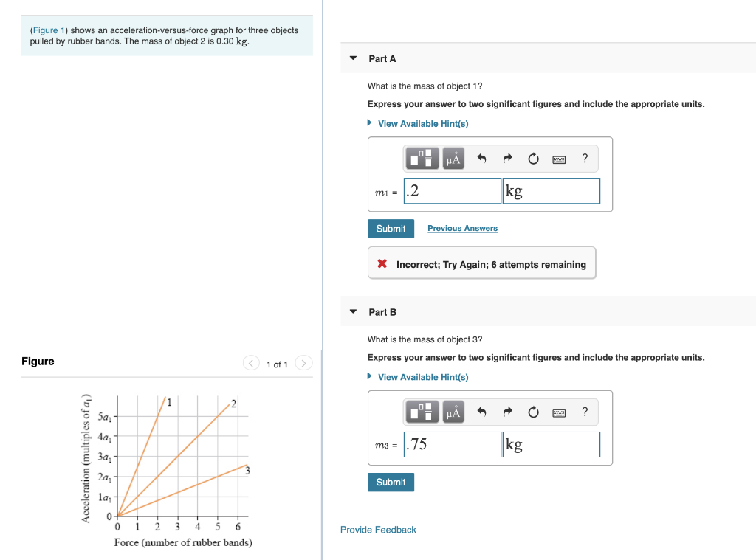Open the keyboard shortcuts icon in Part A
Screen dimensions: 756x560
coord(559,158)
